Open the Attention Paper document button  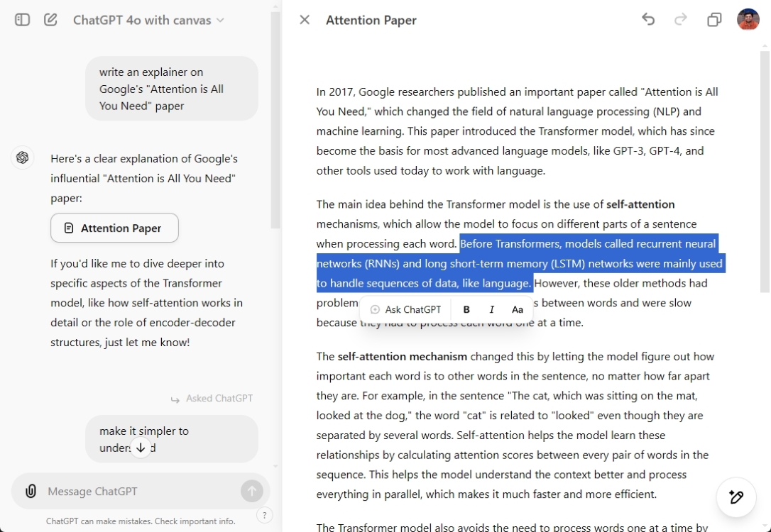tap(114, 228)
